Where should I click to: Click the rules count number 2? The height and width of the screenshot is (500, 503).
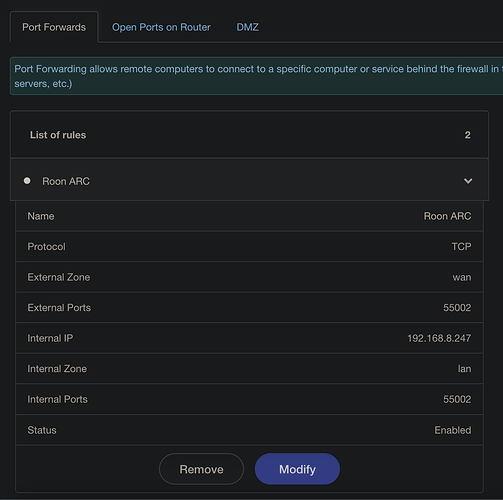467,135
